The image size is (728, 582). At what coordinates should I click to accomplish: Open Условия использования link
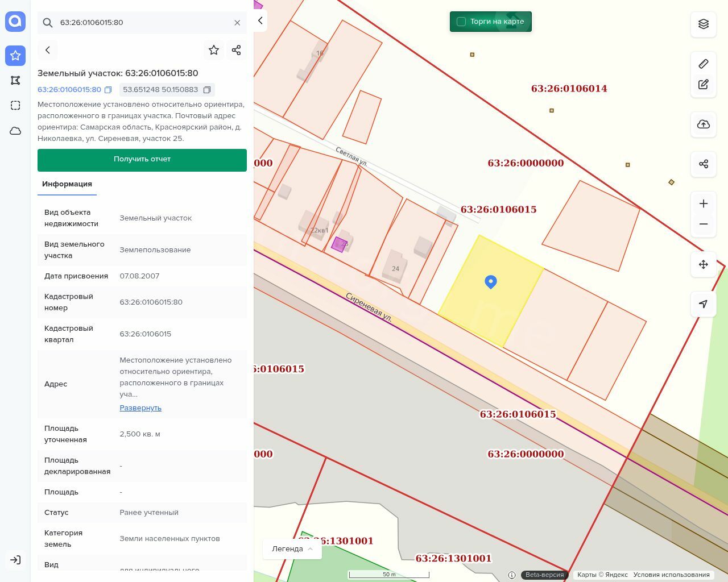tap(671, 575)
